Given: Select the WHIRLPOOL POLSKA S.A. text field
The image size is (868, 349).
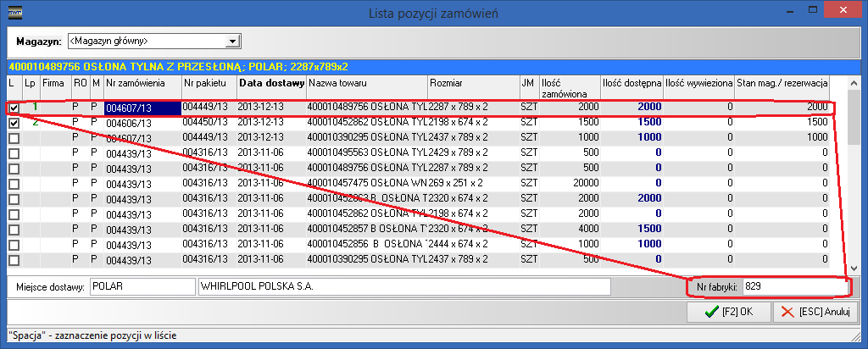Looking at the screenshot, I should (403, 286).
